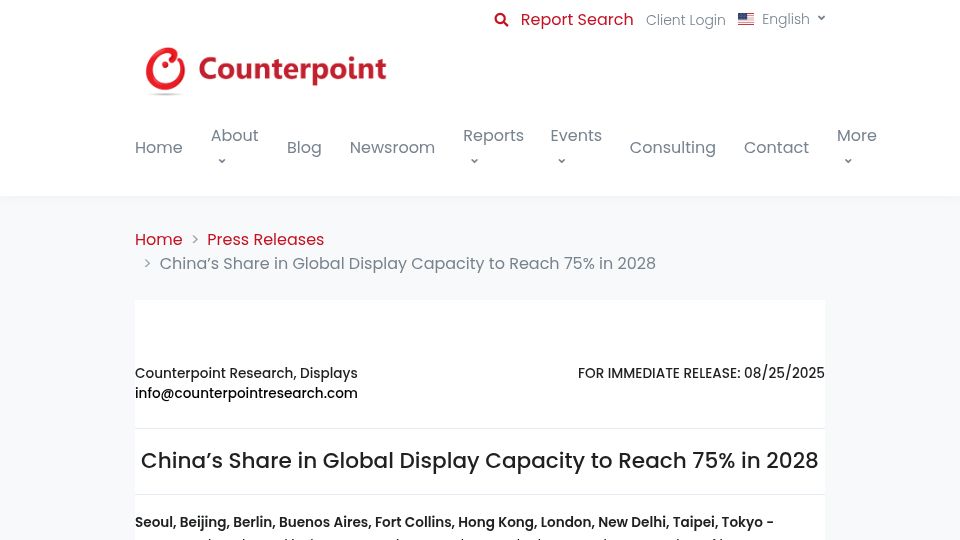Open the Blog page
Screen dimensions: 960x540
click(x=304, y=148)
